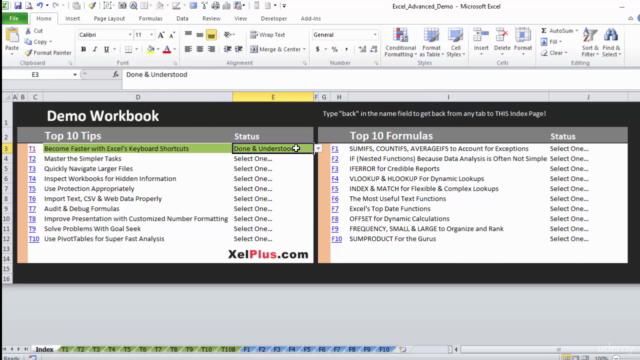Align text to the left
This screenshot has height=360, width=640.
pos(188,49)
